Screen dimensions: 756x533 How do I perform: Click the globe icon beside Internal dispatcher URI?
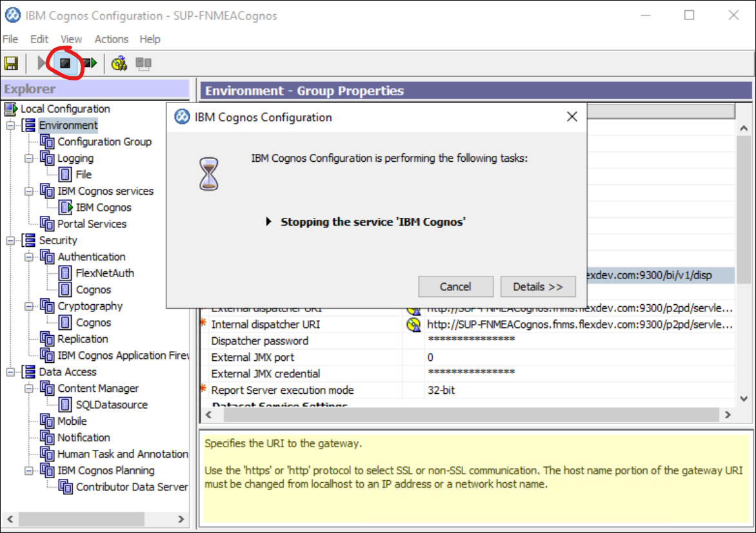coord(413,325)
